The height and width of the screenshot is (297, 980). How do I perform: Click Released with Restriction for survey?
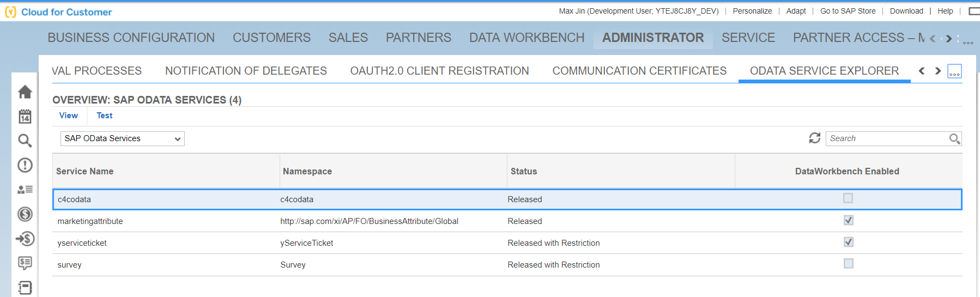point(553,265)
